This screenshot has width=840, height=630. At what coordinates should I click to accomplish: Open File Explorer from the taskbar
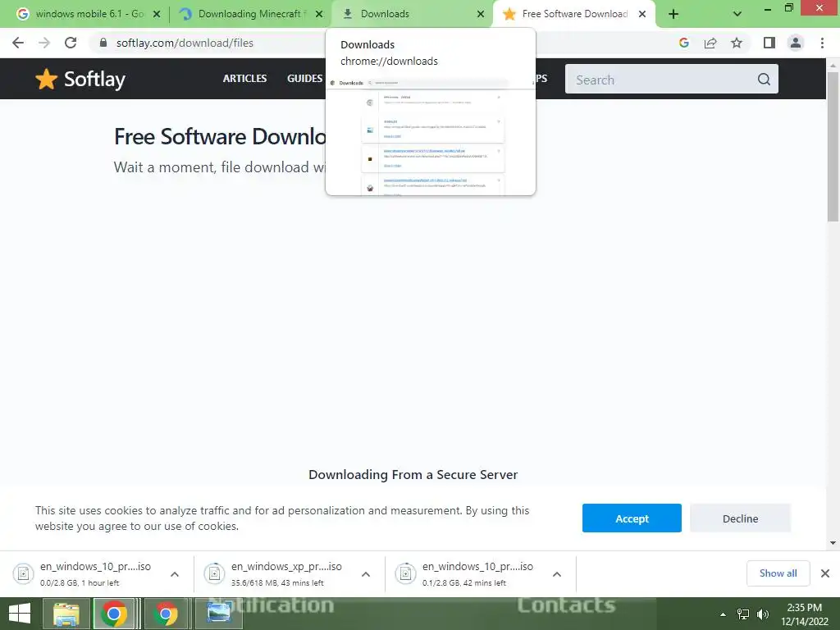pos(66,614)
